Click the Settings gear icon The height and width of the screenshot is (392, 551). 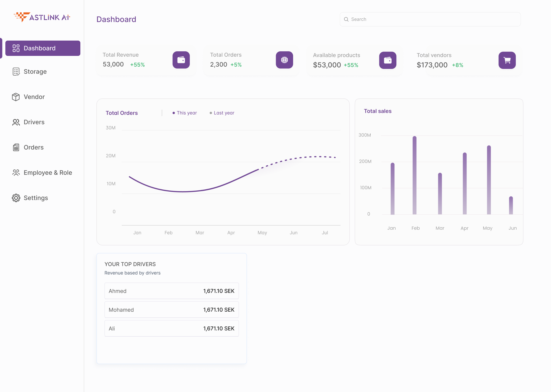pos(16,198)
